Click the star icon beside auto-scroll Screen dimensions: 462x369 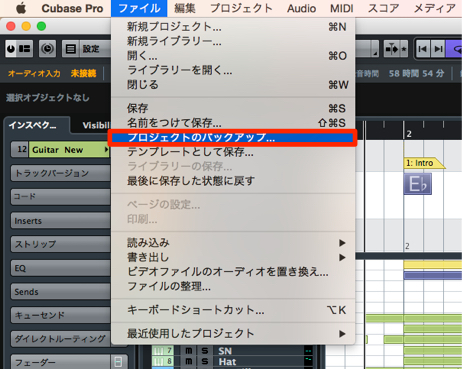point(404,49)
